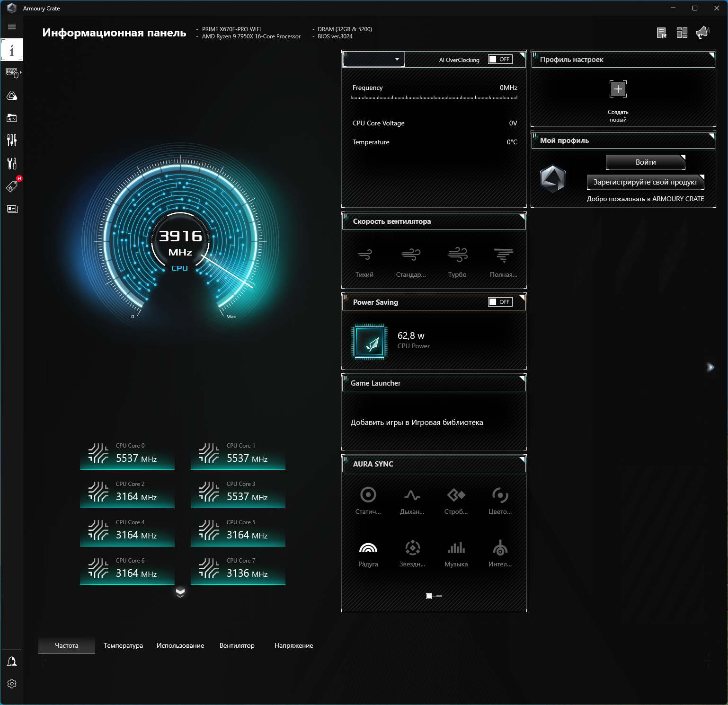Viewport: 728px width, 705px height.
Task: Select the Статич... static Aura effect
Action: point(368,501)
